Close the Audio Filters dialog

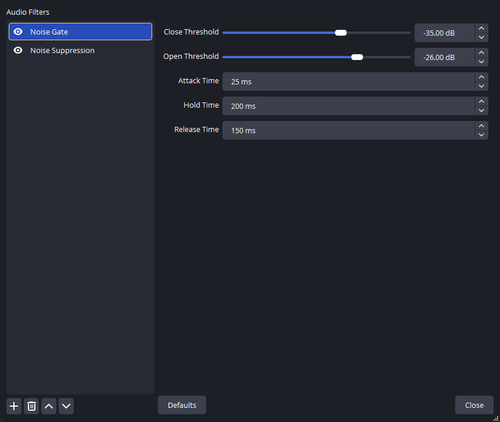(x=474, y=405)
